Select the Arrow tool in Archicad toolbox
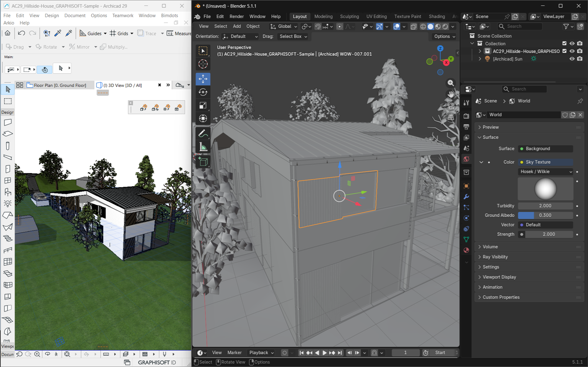The image size is (588, 367). pyautogui.click(x=8, y=89)
